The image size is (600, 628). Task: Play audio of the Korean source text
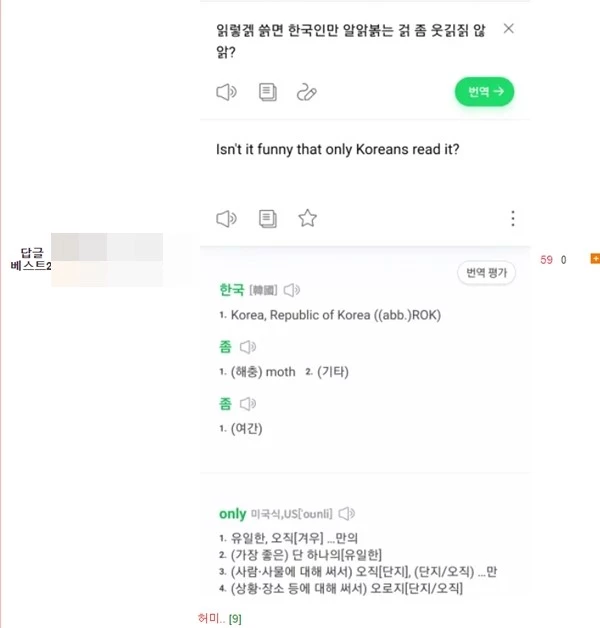(226, 93)
